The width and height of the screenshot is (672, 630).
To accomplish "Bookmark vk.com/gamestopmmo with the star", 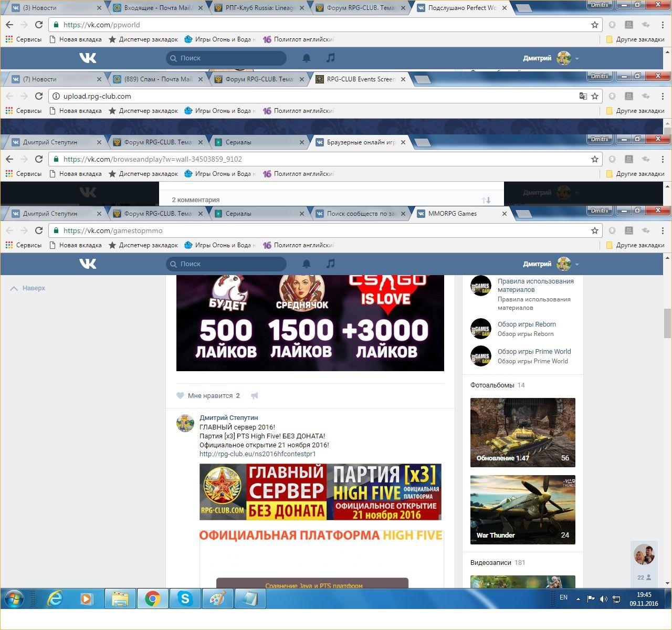I will 595,230.
